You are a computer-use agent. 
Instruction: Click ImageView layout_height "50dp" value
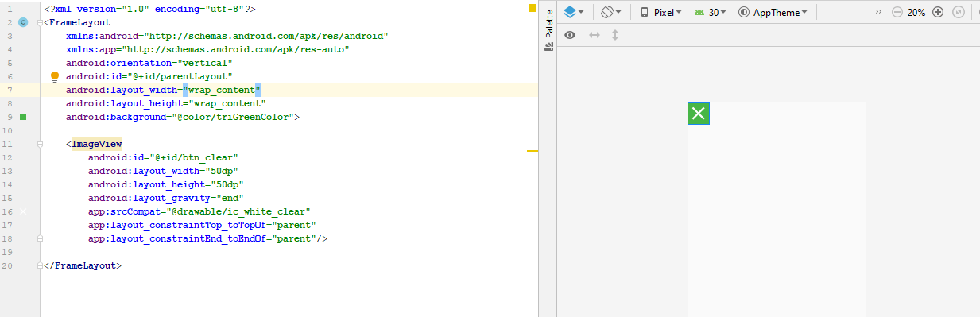pyautogui.click(x=227, y=184)
